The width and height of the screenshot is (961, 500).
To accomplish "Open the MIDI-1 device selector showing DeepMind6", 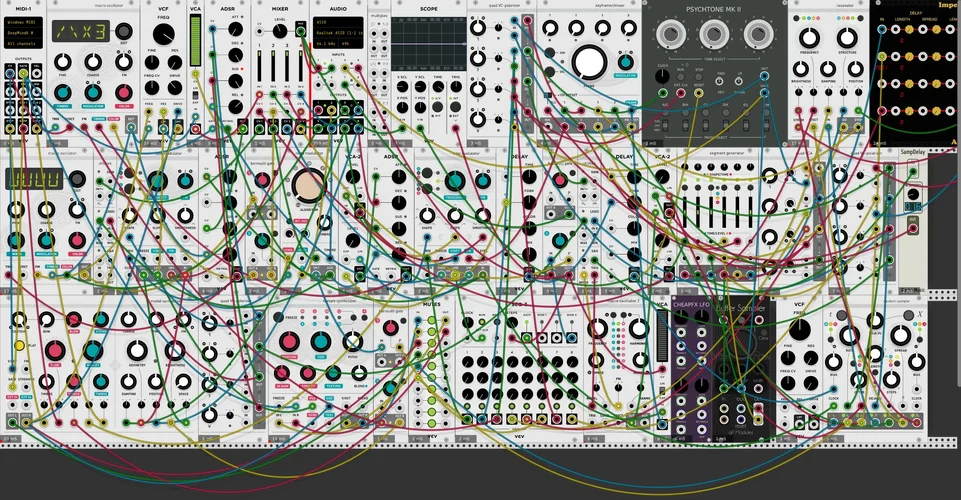I will point(24,32).
